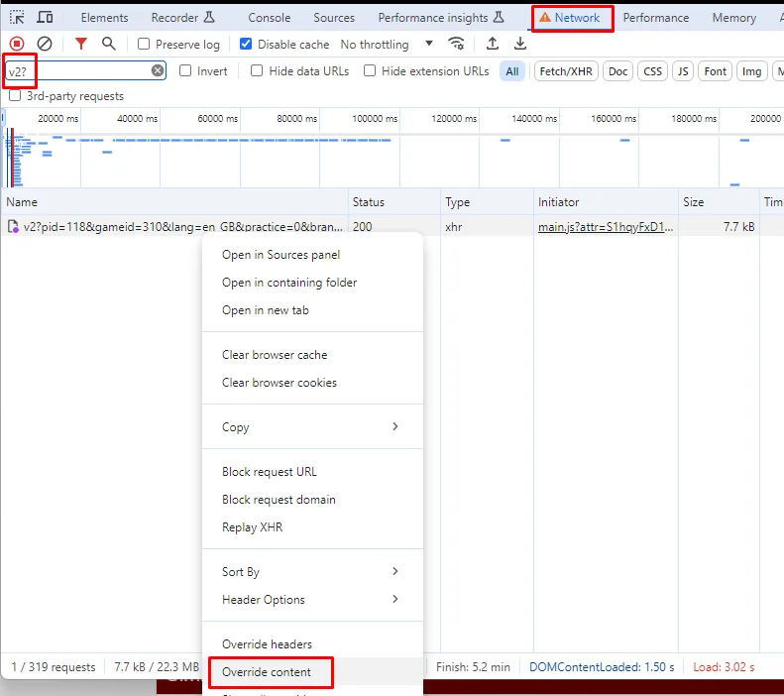
Task: Toggle the red filter funnel icon
Action: point(80,44)
